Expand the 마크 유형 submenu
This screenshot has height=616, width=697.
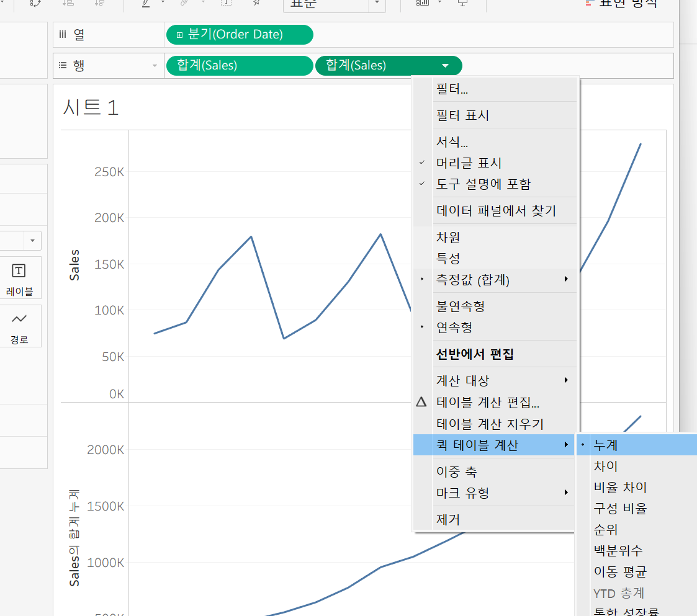[x=494, y=493]
